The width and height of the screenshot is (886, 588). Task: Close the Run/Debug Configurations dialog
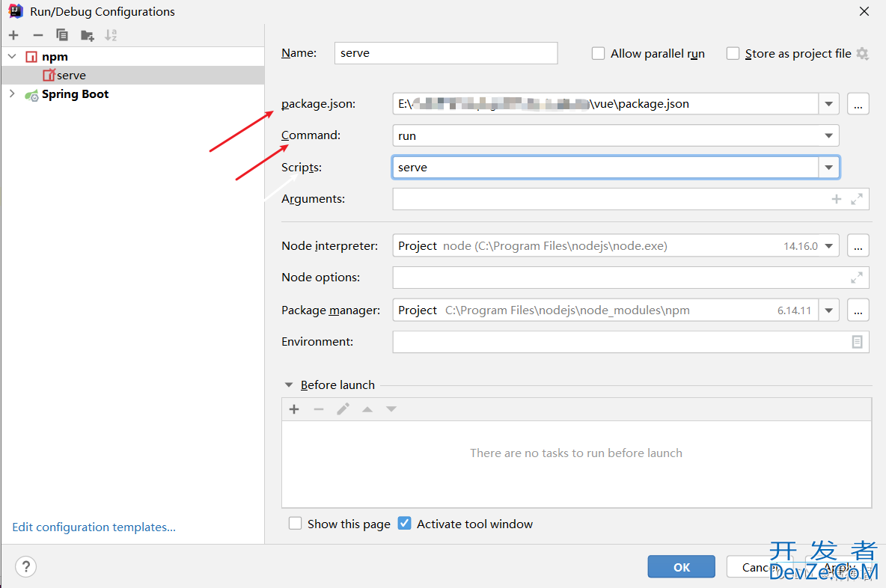(x=864, y=11)
